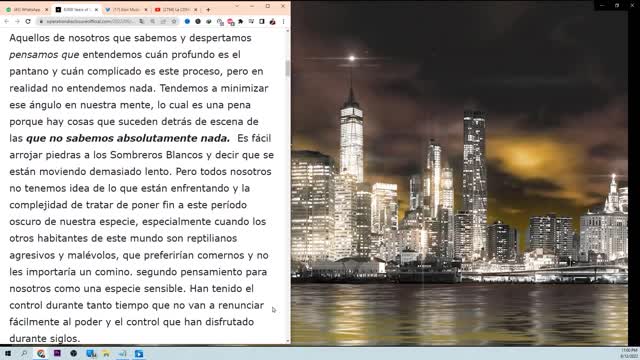Image resolution: width=640 pixels, height=360 pixels.
Task: Click the browser forward arrow
Action: pos(17,21)
